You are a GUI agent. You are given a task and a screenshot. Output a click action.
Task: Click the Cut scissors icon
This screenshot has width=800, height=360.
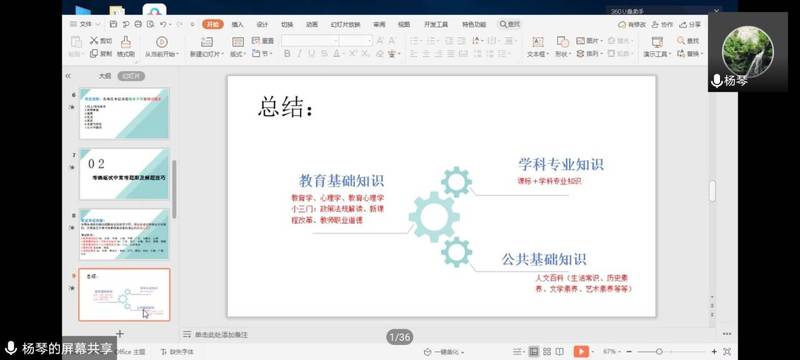[94, 41]
